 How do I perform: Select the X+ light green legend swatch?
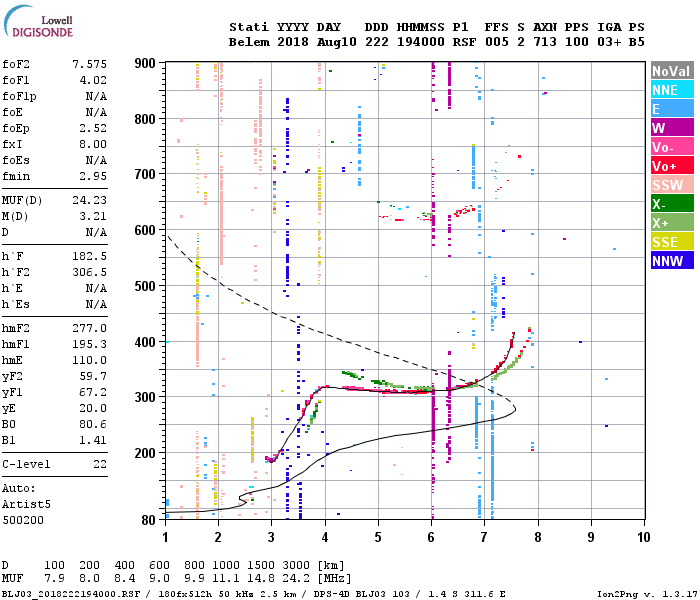[672, 223]
